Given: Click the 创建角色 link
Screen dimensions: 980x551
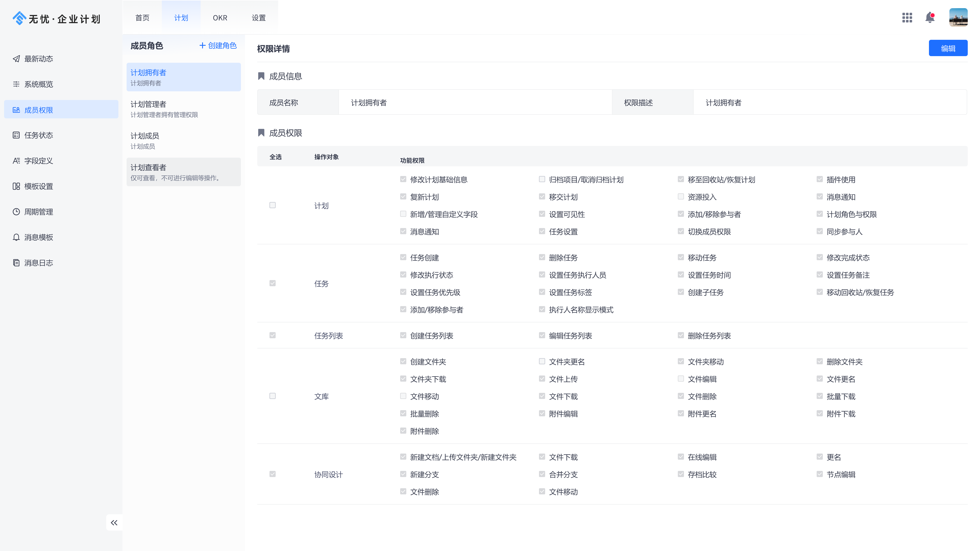Looking at the screenshot, I should pyautogui.click(x=218, y=46).
